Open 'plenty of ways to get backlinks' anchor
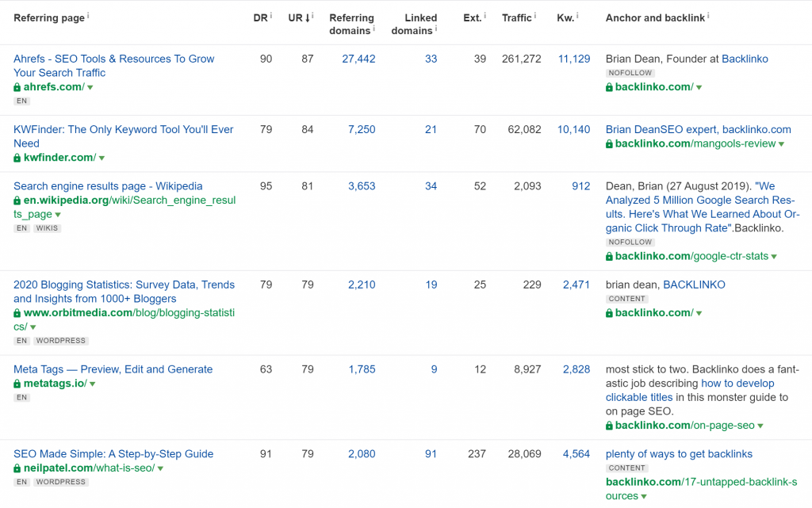This screenshot has width=812, height=508. click(679, 454)
